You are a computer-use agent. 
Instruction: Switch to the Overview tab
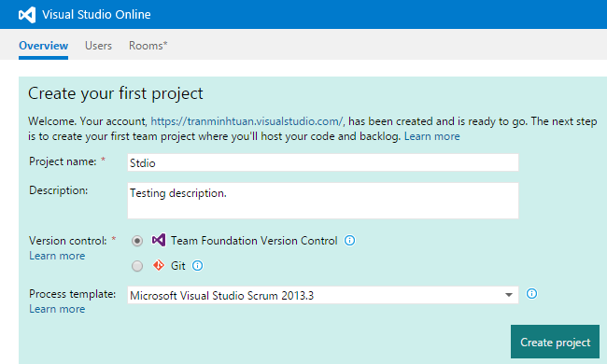click(43, 46)
